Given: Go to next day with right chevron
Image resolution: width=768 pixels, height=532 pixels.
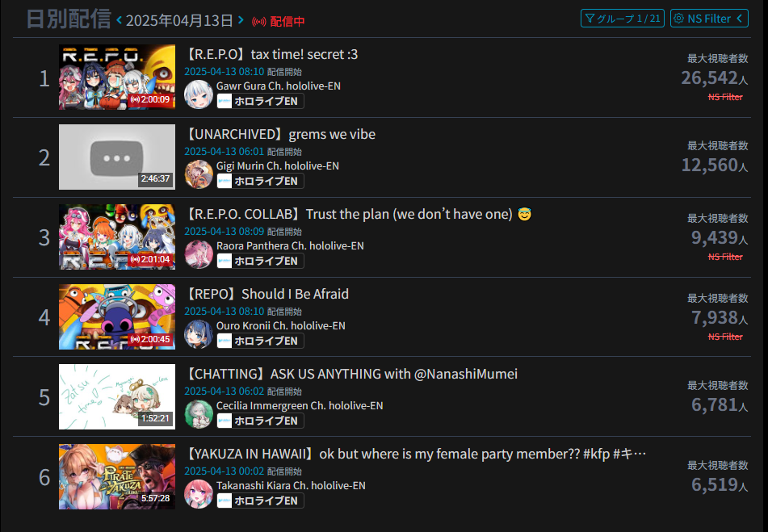Looking at the screenshot, I should (x=241, y=20).
